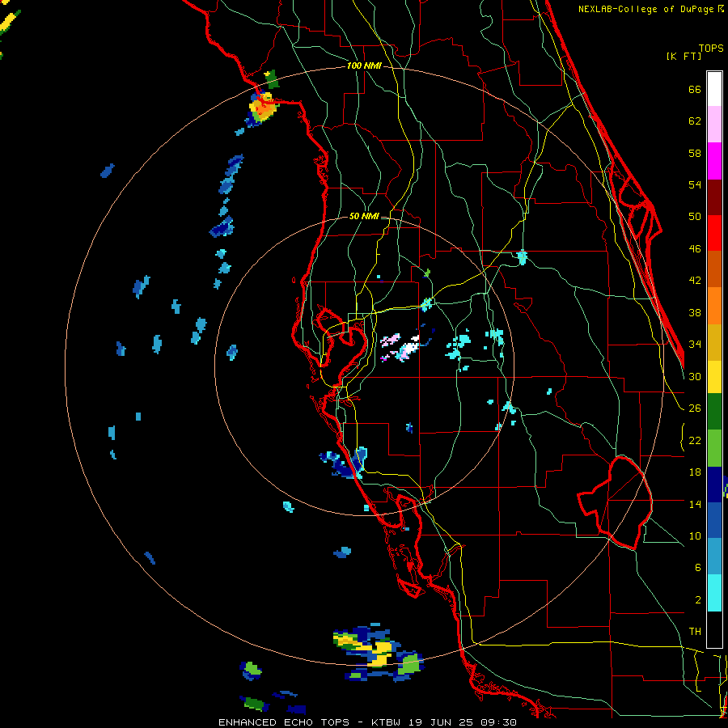Screen dimensions: 728x728
Task: Select the "38" legend value
Action: click(695, 312)
